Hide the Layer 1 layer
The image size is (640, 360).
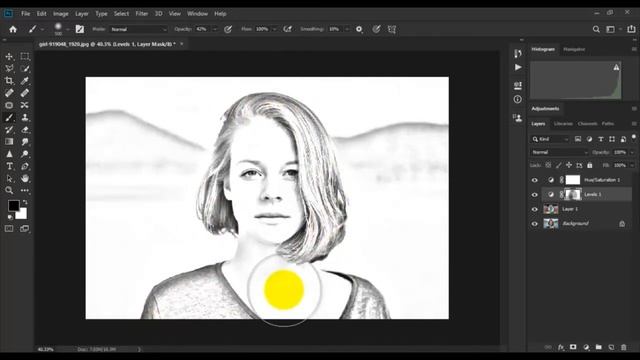(x=535, y=209)
